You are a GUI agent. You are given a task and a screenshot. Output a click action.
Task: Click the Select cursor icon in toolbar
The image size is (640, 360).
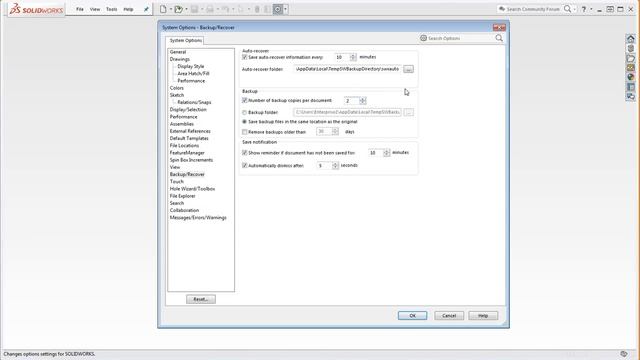[x=241, y=9]
